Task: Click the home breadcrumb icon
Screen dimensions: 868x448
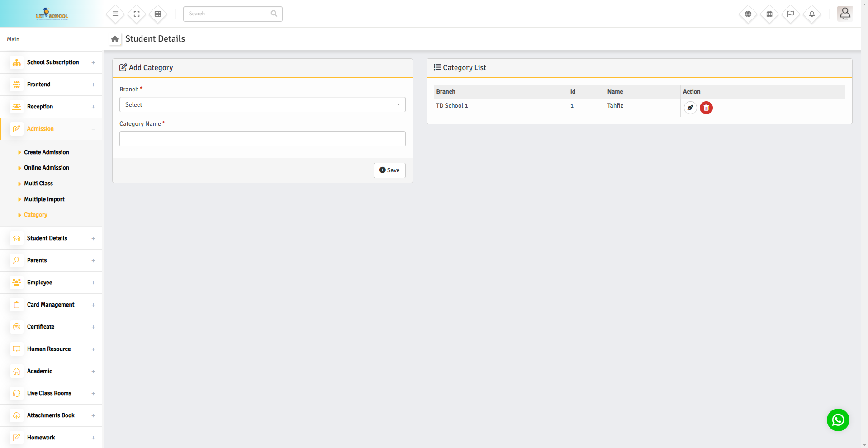Action: point(115,39)
